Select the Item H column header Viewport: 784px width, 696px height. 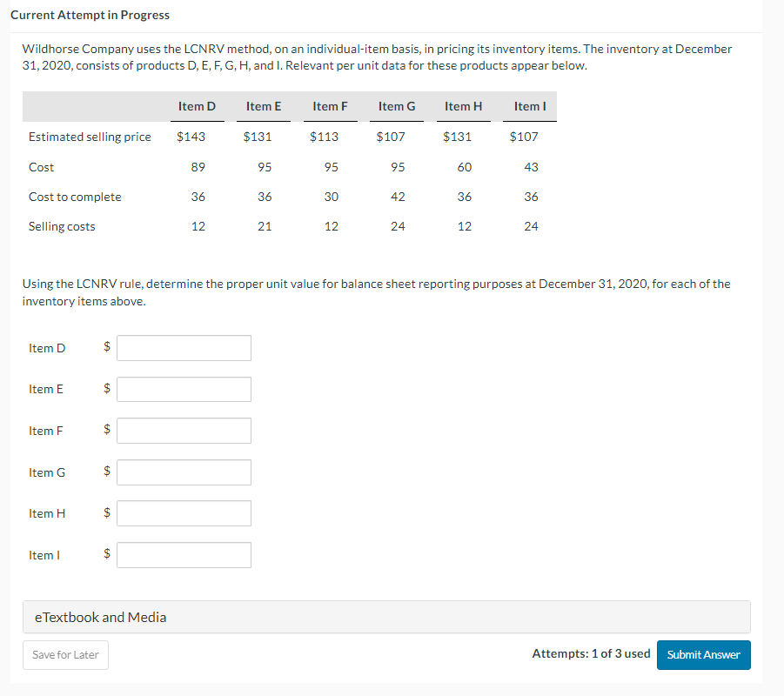(x=463, y=106)
